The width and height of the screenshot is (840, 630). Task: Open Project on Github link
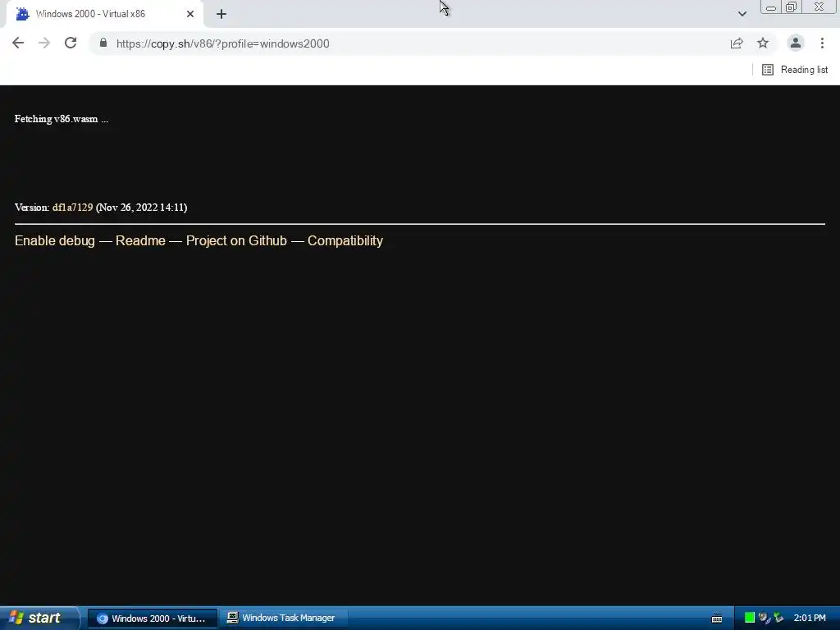236,240
